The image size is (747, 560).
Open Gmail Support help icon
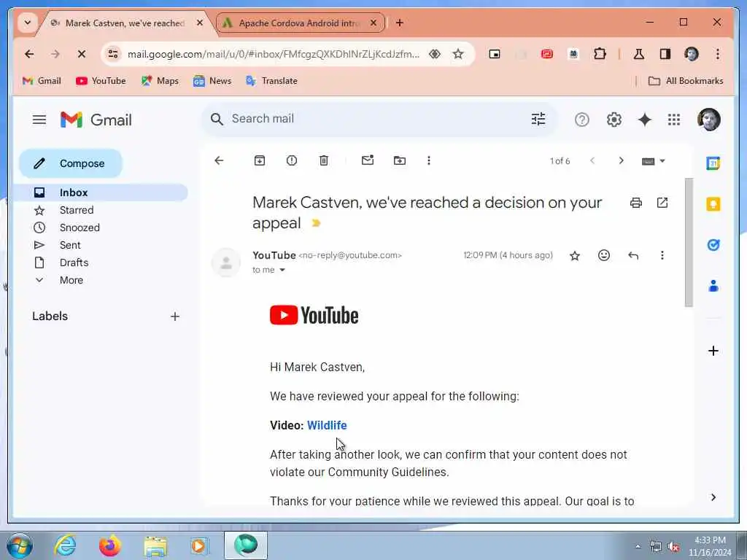(x=581, y=120)
